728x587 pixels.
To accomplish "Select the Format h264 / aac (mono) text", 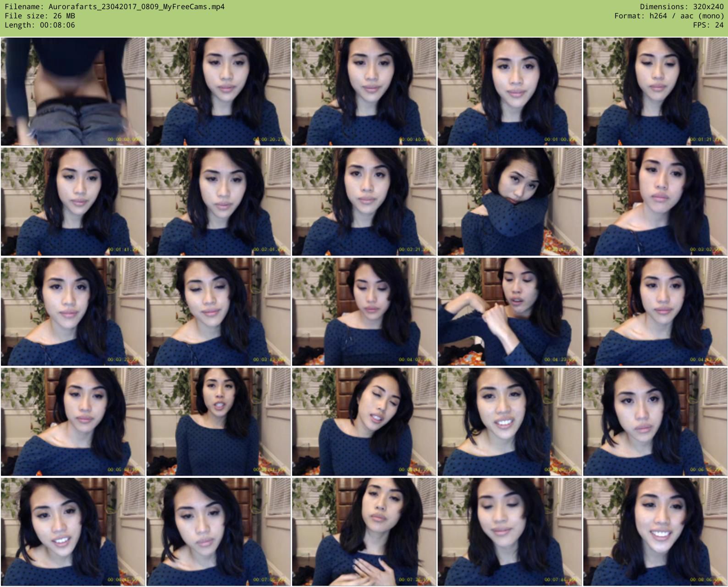I will coord(668,16).
